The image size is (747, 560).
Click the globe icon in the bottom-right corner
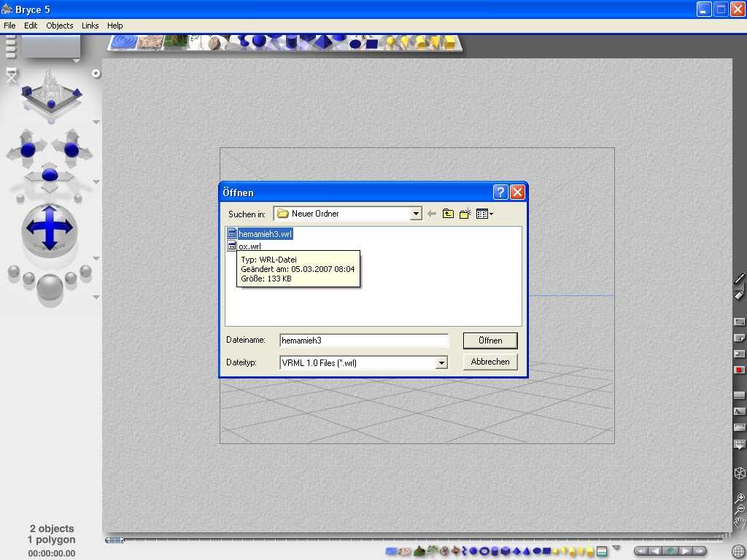pyautogui.click(x=739, y=551)
